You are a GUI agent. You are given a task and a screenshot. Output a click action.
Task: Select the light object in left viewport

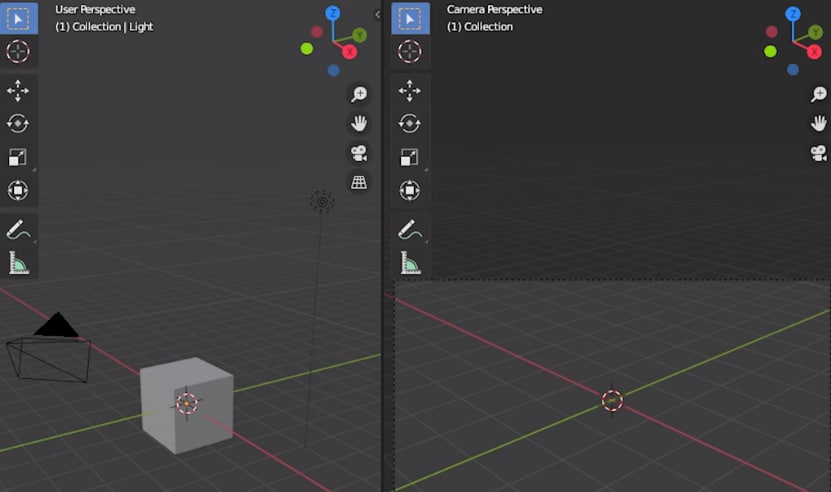pos(322,201)
